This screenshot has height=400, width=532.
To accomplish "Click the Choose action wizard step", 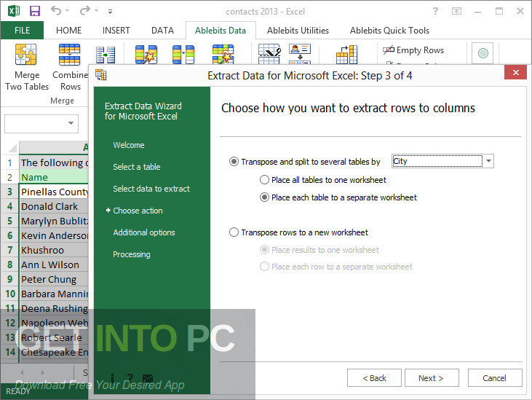I will tap(138, 211).
